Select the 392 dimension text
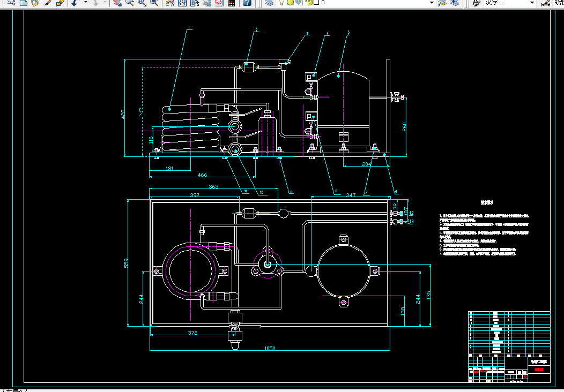Image resolution: width=564 pixels, height=392 pixels. tap(195, 195)
